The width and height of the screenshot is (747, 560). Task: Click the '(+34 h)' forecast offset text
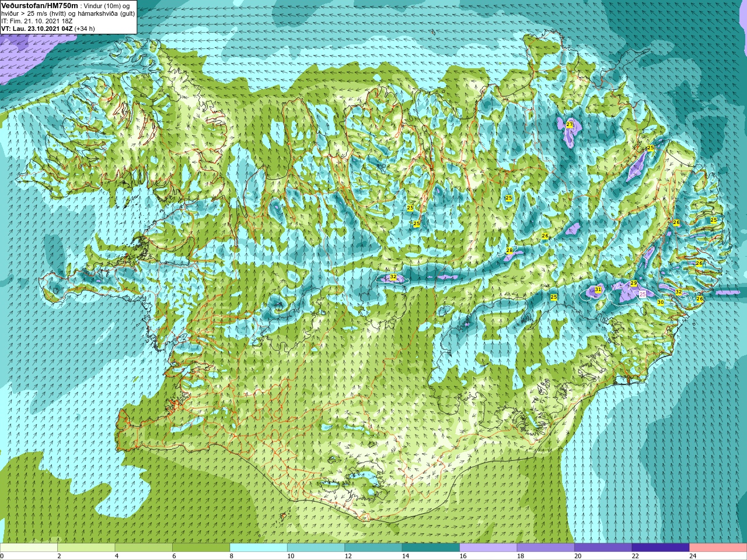click(x=85, y=28)
